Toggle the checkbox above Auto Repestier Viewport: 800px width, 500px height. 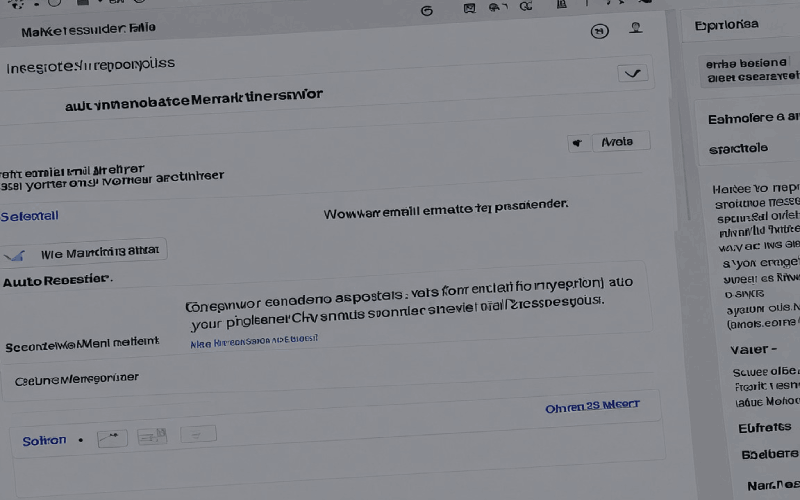15,254
